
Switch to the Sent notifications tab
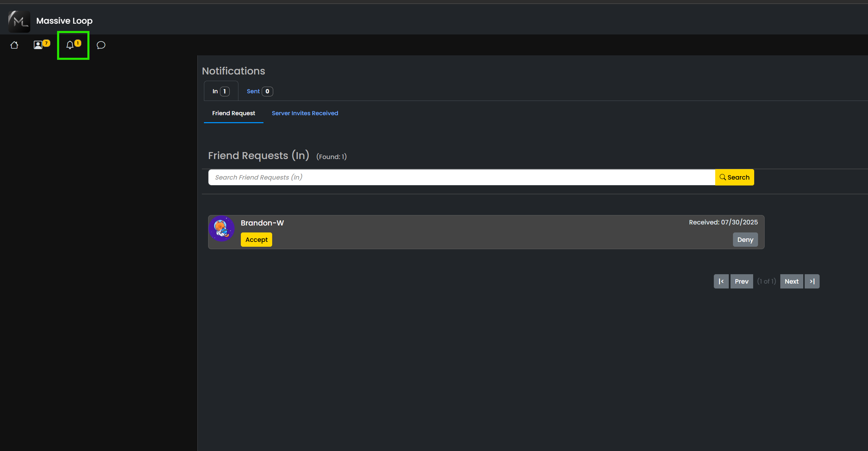tap(259, 91)
